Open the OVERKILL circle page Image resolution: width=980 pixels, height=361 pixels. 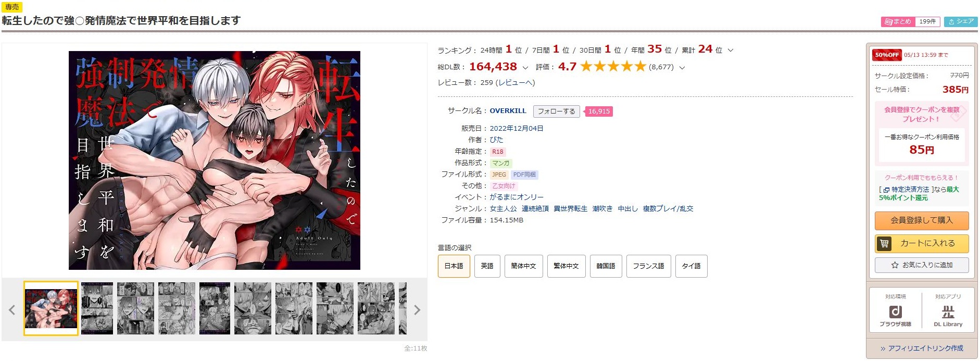coord(508,111)
